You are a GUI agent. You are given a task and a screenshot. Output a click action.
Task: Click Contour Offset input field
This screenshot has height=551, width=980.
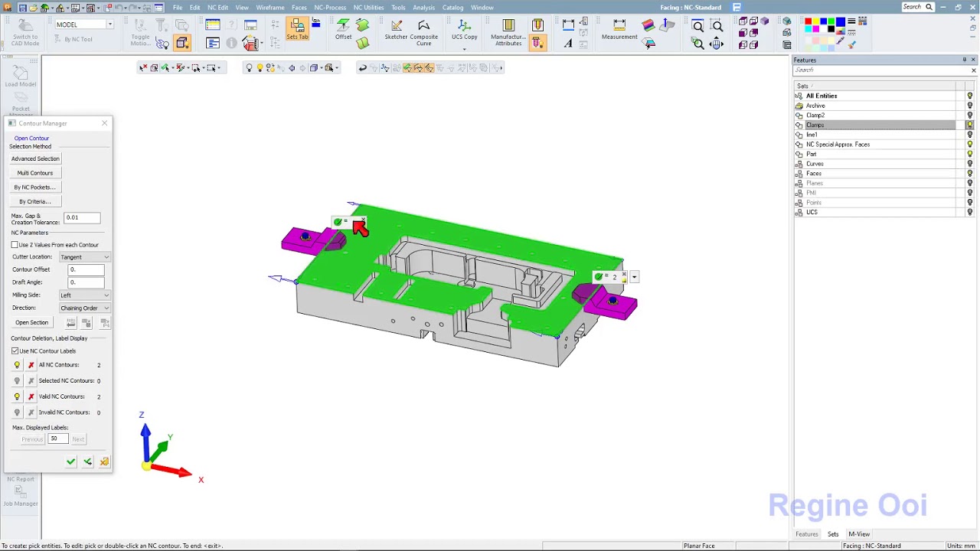tap(86, 269)
